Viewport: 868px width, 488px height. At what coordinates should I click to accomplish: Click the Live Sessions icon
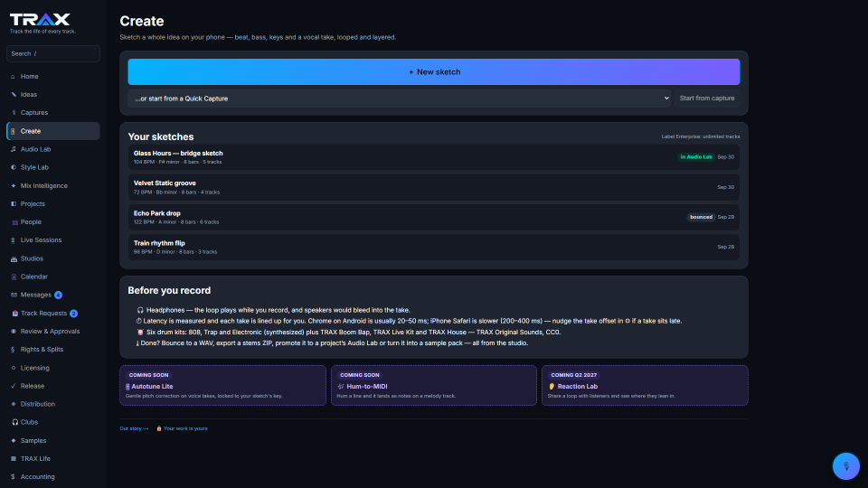pyautogui.click(x=14, y=240)
